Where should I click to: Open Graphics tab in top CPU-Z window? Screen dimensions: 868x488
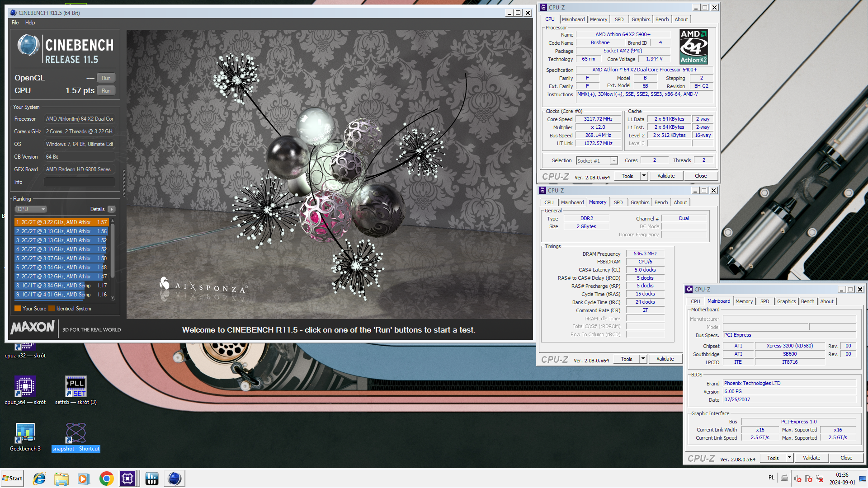tap(641, 19)
